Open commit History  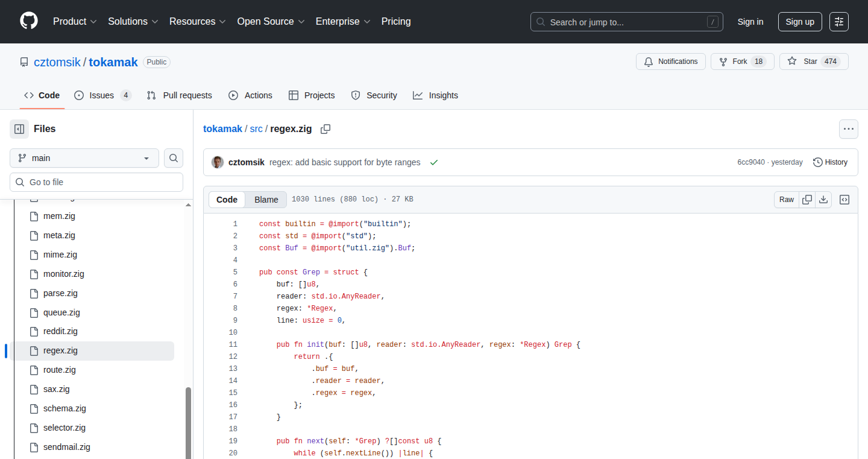830,162
